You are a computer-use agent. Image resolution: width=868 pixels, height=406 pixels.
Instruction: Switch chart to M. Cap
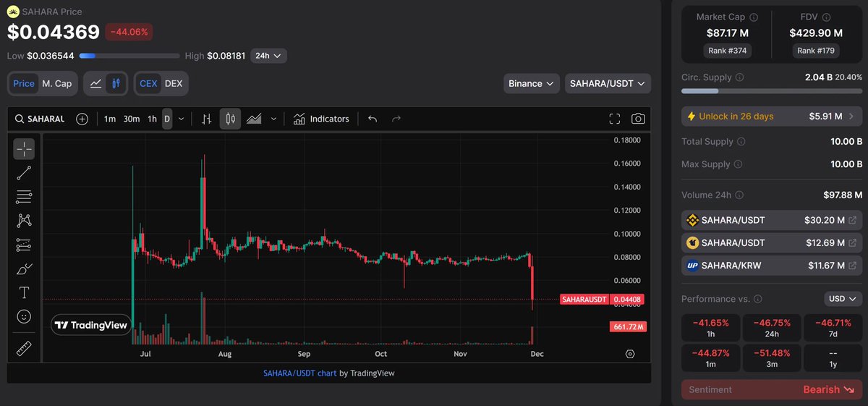pos(56,83)
